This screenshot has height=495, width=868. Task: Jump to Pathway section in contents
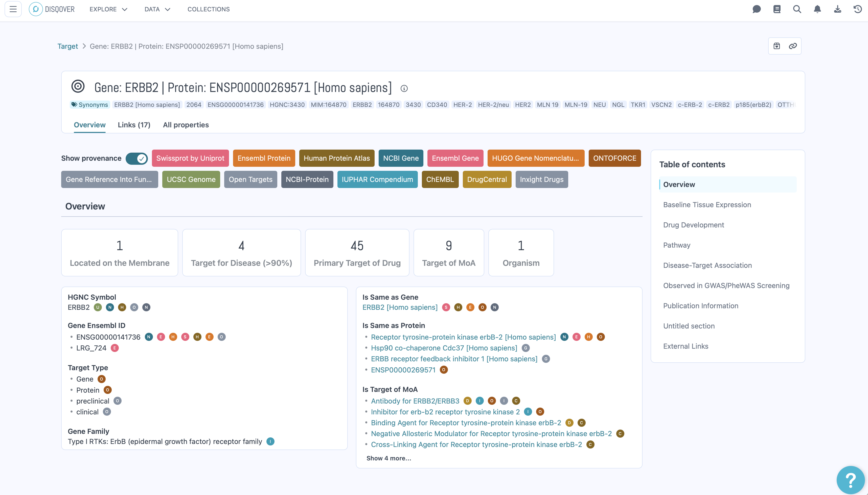pyautogui.click(x=677, y=245)
